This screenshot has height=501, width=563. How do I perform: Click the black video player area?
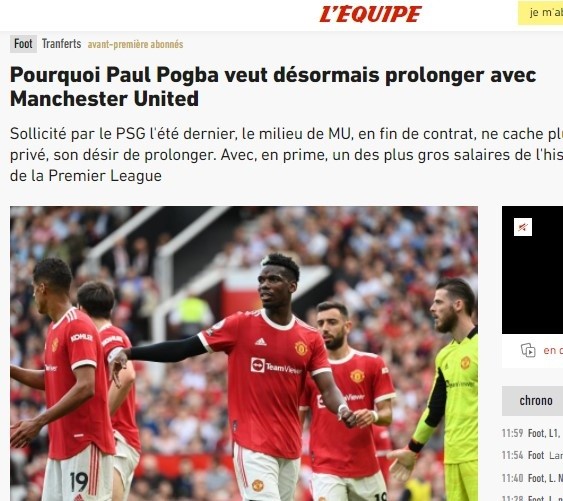(x=532, y=270)
